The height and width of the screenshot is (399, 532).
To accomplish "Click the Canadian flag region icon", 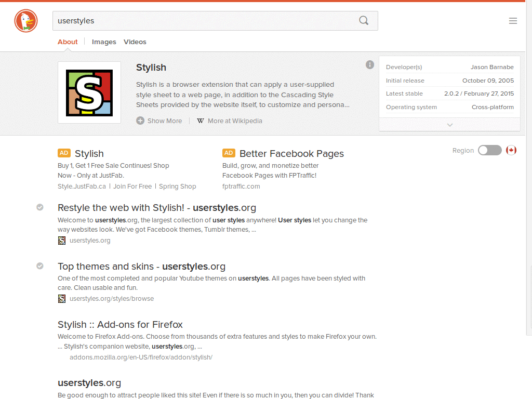I will coord(511,150).
